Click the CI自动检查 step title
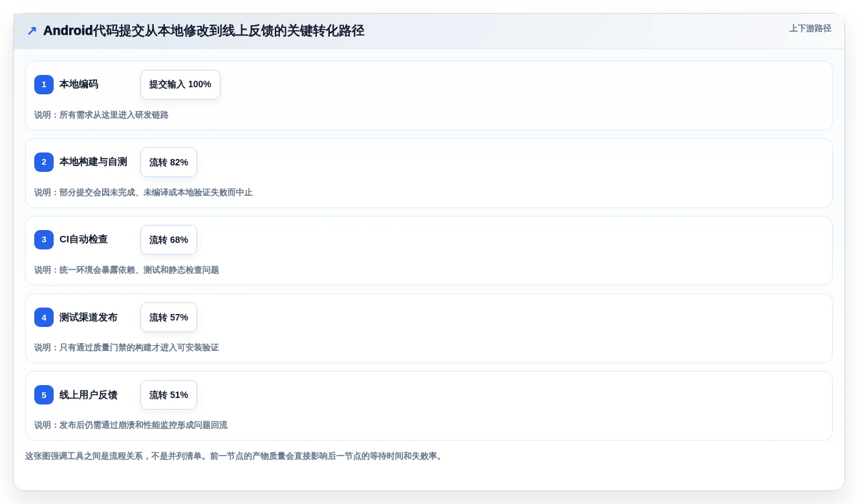Screen dimensions: 858x504 83,240
